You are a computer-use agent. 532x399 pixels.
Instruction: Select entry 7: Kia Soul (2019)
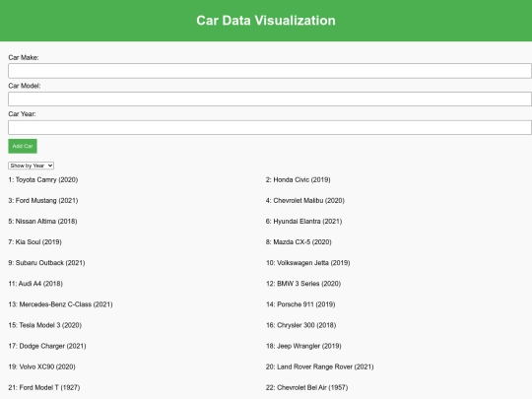[x=34, y=242]
